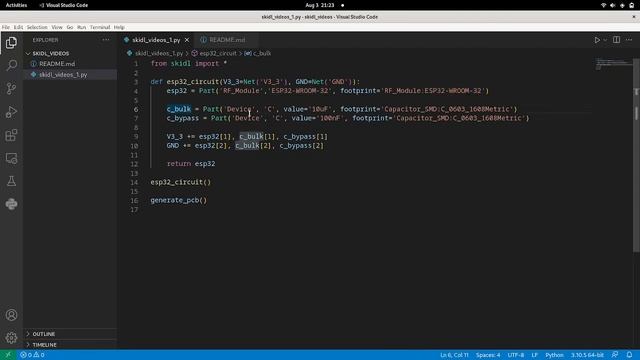Select the skidl_videos_1.py editor tab
The width and height of the screenshot is (640, 360).
click(x=156, y=40)
